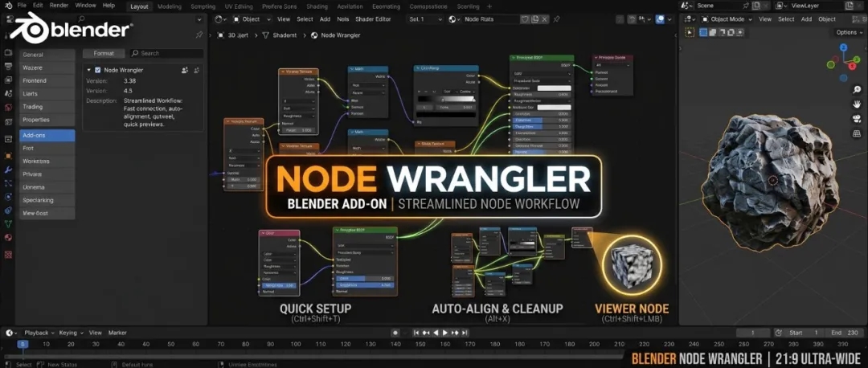Expand the viewport Options dropdown
Viewport: 868px width, 368px height.
click(850, 33)
